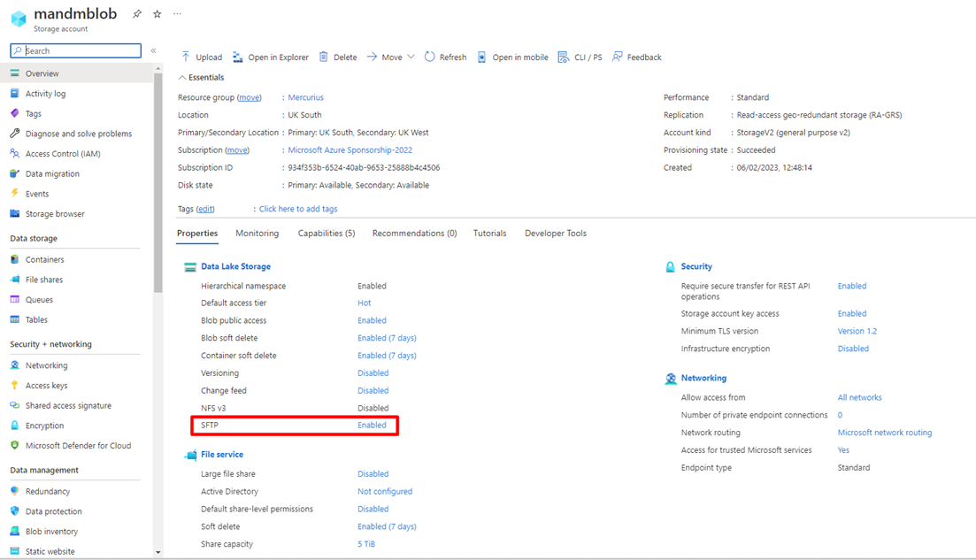The image size is (976, 560).
Task: Open Default access tier Hot link
Action: click(x=365, y=303)
